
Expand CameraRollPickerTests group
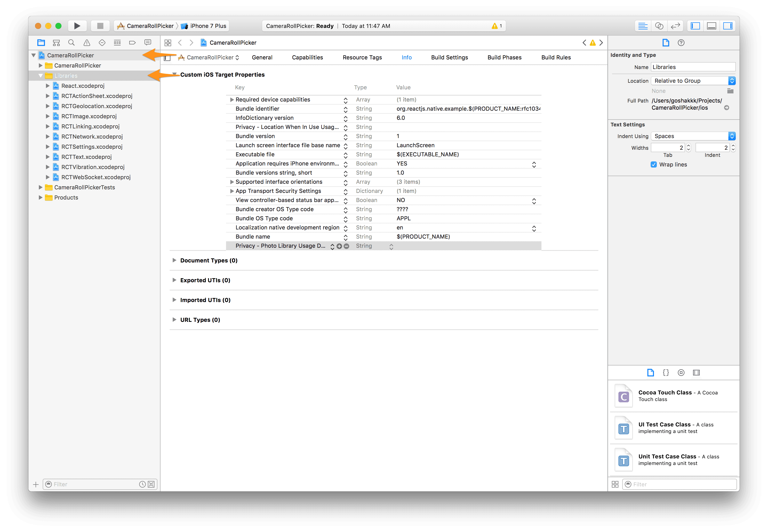(41, 187)
